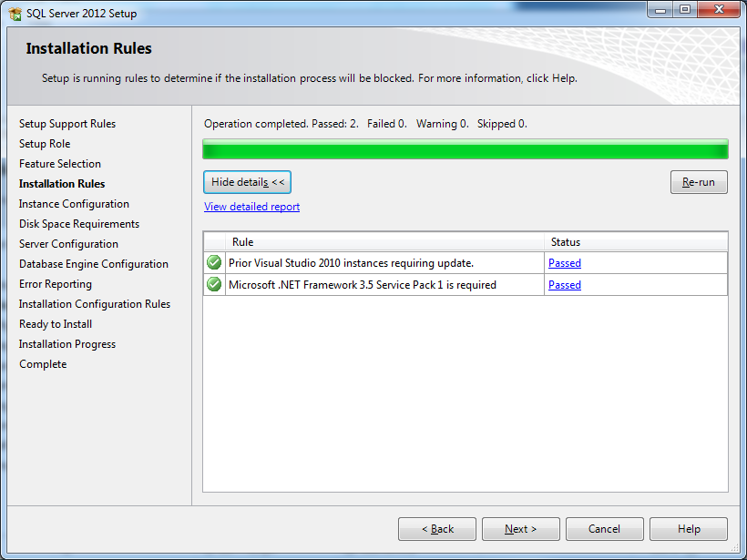Image resolution: width=747 pixels, height=560 pixels.
Task: Select Installation Progress step
Action: [67, 344]
